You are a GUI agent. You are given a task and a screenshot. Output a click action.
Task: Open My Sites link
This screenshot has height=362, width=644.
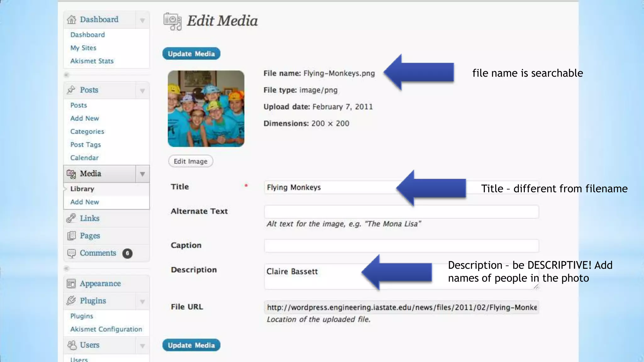[83, 48]
